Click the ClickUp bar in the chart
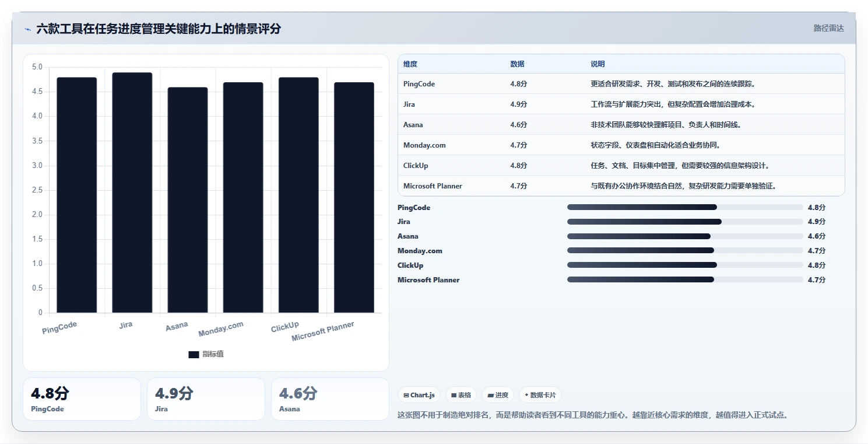This screenshot has width=868, height=444. coord(298,195)
